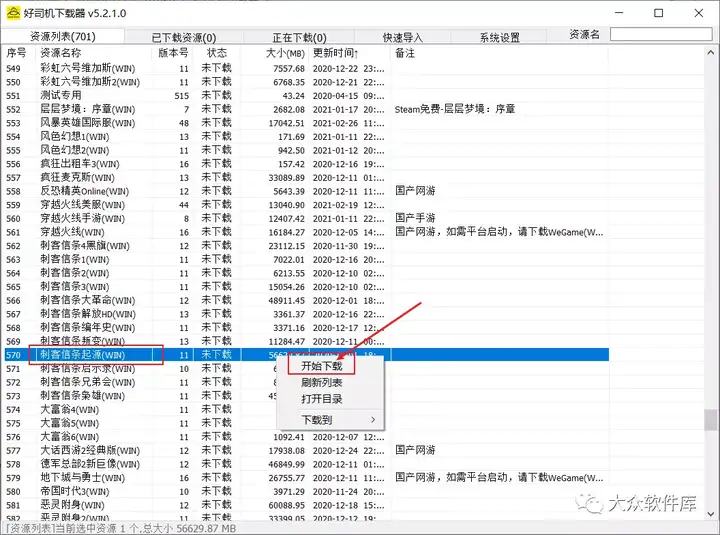720x535 pixels.
Task: Select row 刺客信条1(WIN)
Action: (x=307, y=259)
